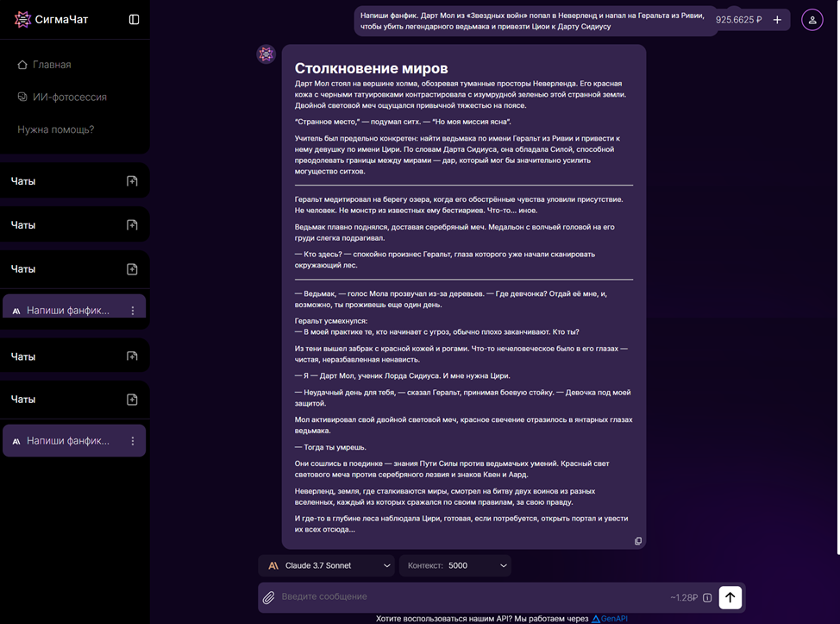The image size is (840, 624).
Task: Click the ~1.28₽ estimated cost label
Action: [x=684, y=597]
